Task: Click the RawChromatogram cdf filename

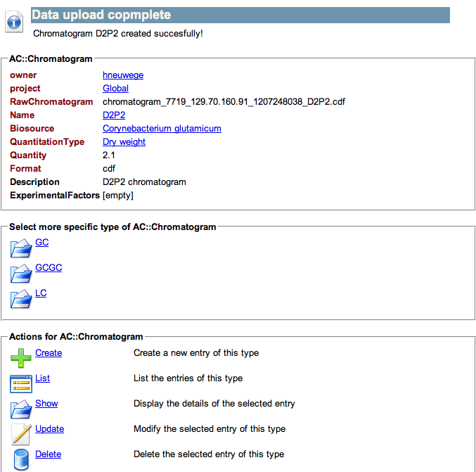Action: 224,102
